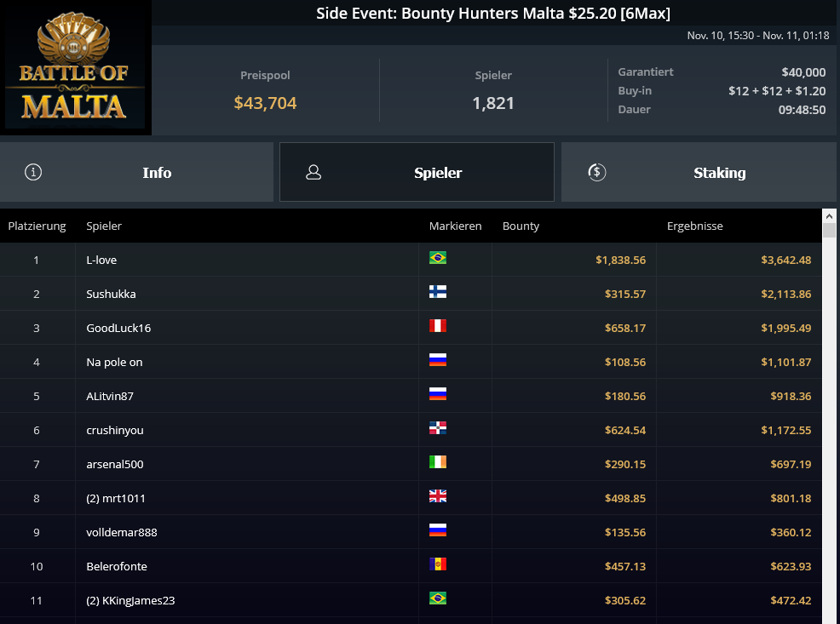The width and height of the screenshot is (840, 624).
Task: Open the Info tab
Action: pos(136,172)
